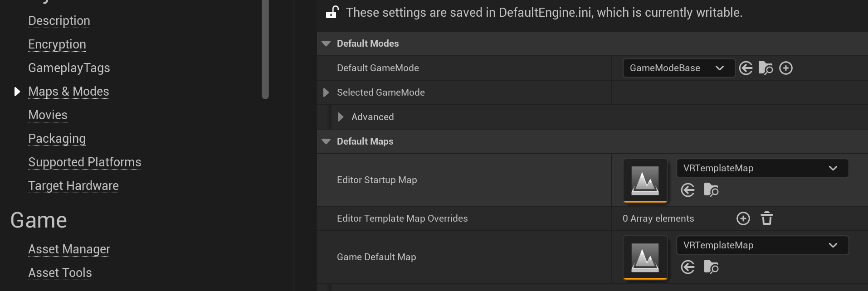The image size is (868, 291).
Task: Open Editor Startup Map VRTemplateMap dropdown
Action: (762, 168)
